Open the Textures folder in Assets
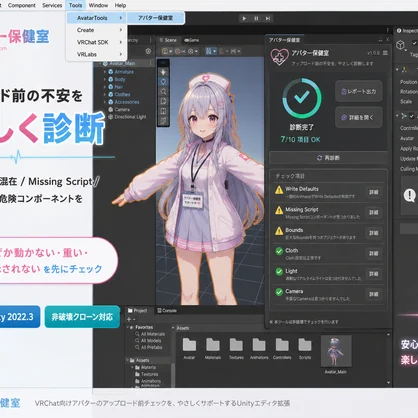The height and width of the screenshot is (418, 418). (x=236, y=348)
